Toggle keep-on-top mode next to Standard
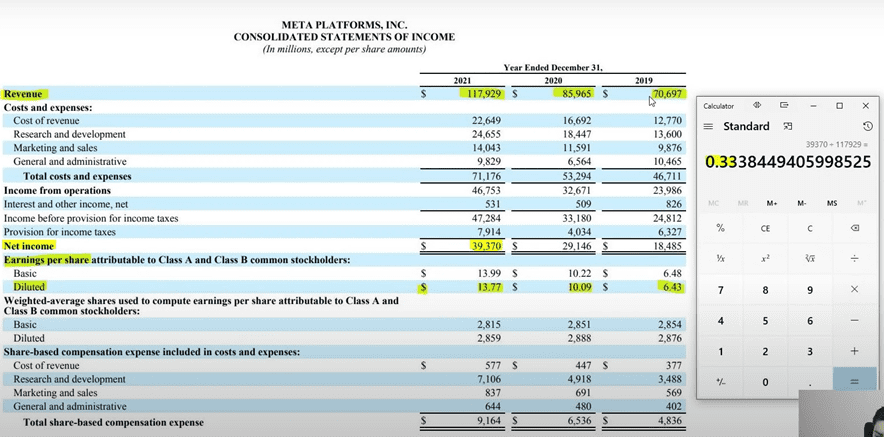 (788, 126)
